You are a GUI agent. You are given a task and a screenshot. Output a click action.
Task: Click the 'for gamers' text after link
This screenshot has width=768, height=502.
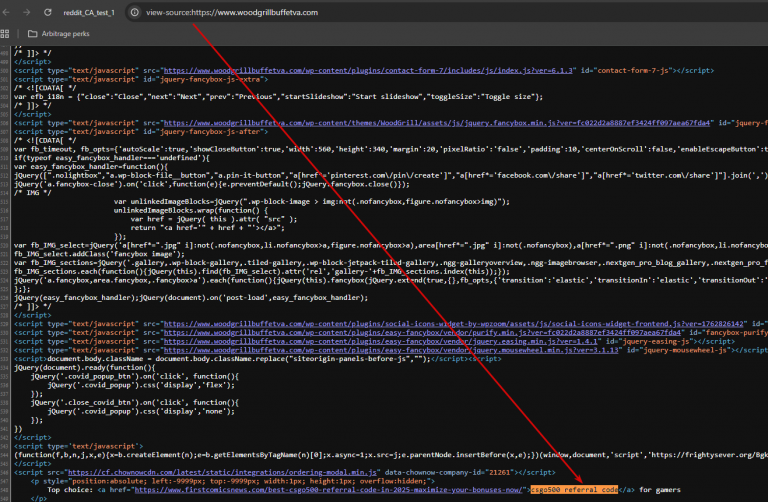(x=660, y=490)
